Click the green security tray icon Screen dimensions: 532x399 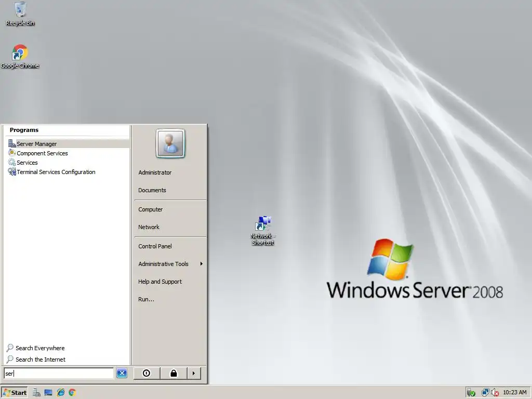pyautogui.click(x=471, y=393)
